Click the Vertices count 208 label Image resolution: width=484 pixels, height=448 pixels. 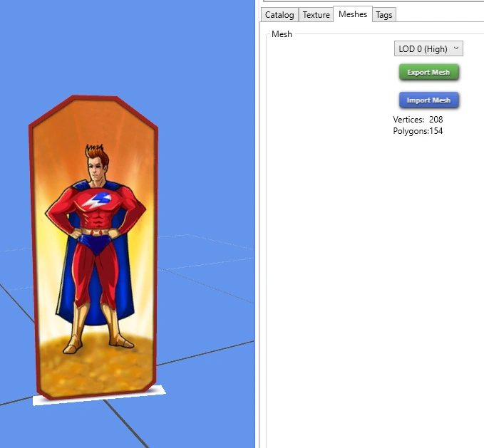coord(418,120)
